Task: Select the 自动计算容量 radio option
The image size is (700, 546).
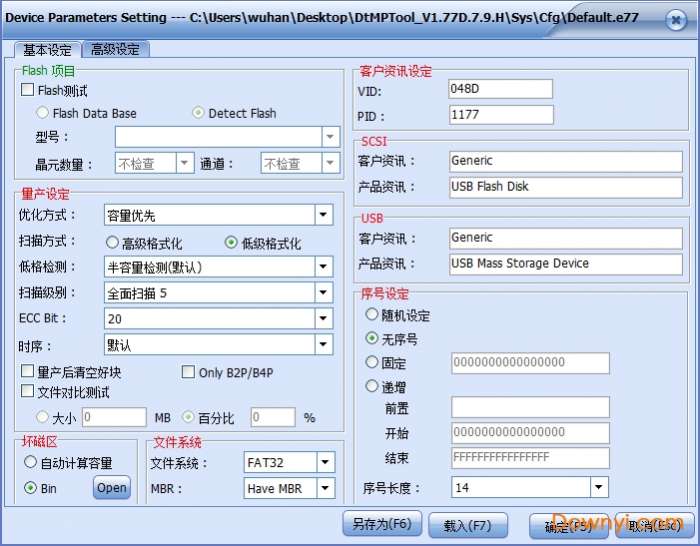Action: (30, 462)
